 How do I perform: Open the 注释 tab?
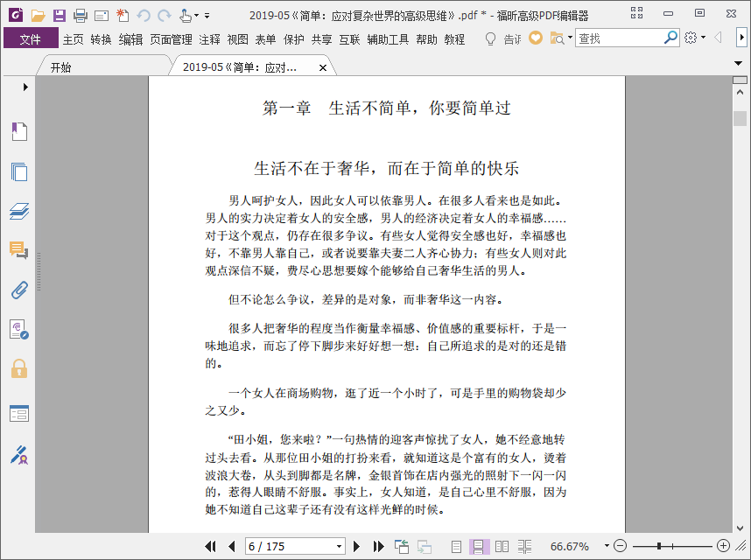209,39
